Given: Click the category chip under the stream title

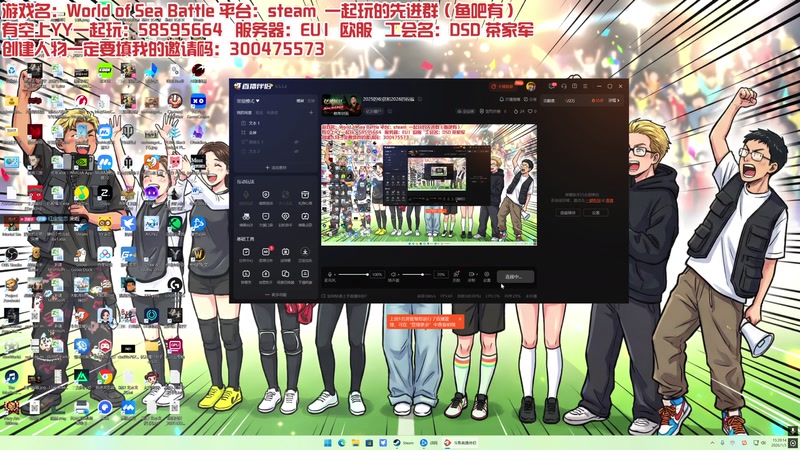Looking at the screenshot, I should point(373,111).
